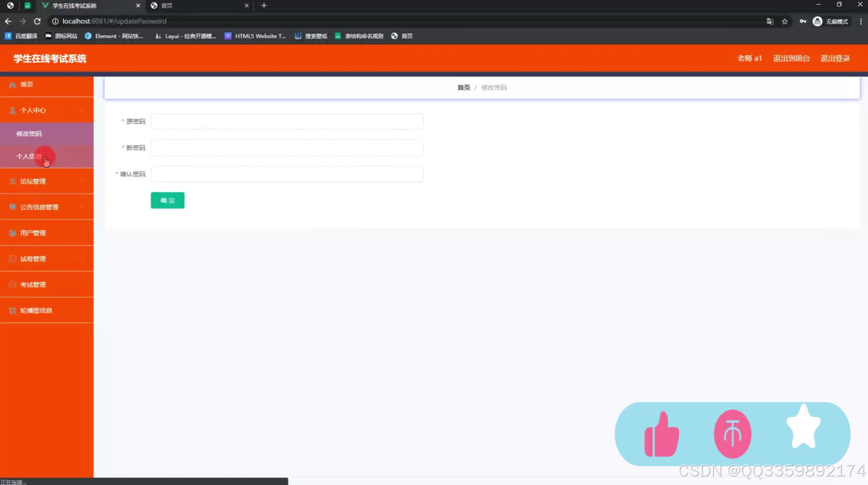
Task: Click the white star favorite icon
Action: tap(803, 427)
